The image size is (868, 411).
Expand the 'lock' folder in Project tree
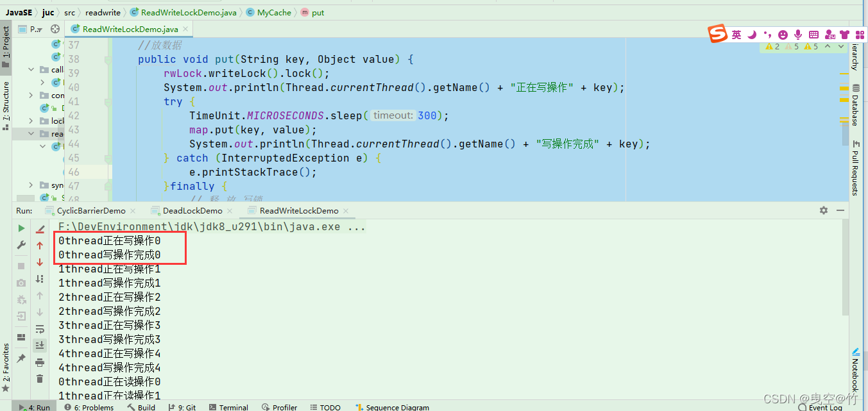click(x=31, y=121)
